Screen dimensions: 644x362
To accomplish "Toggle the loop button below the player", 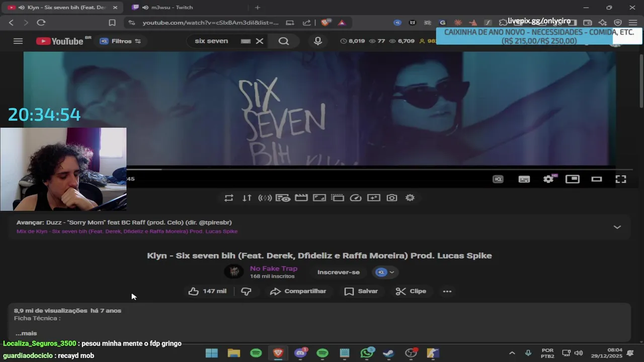I will tap(229, 198).
